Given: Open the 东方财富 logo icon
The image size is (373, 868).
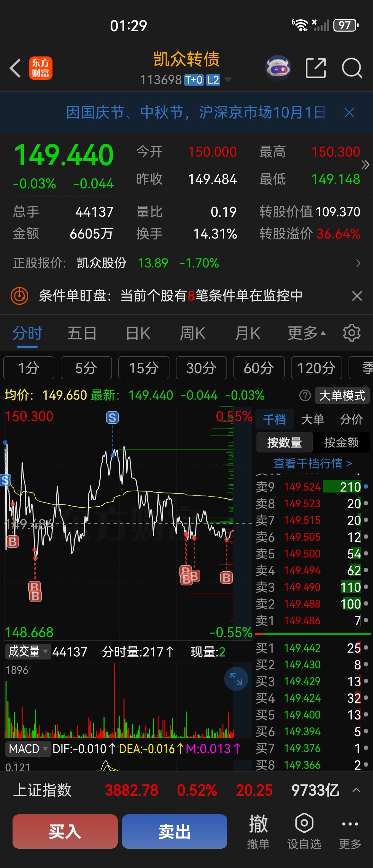Looking at the screenshot, I should coord(41,68).
